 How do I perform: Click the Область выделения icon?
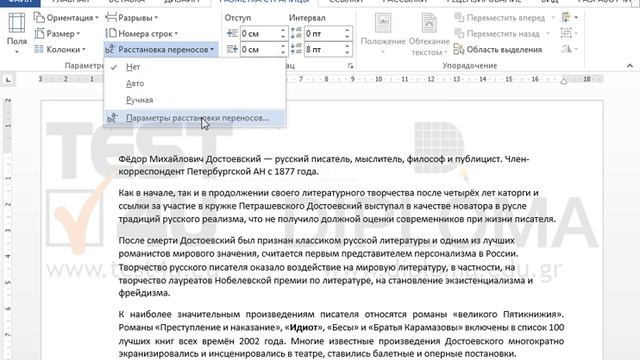pyautogui.click(x=459, y=49)
